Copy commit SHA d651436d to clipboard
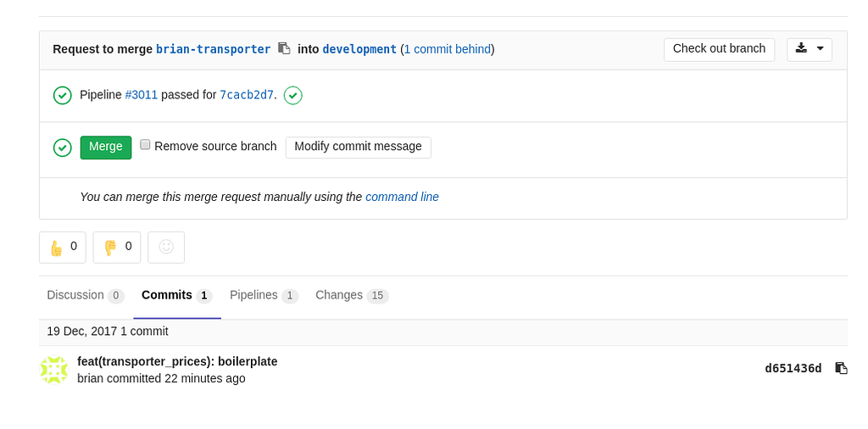Screen dimensions: 868x429 pos(841,368)
